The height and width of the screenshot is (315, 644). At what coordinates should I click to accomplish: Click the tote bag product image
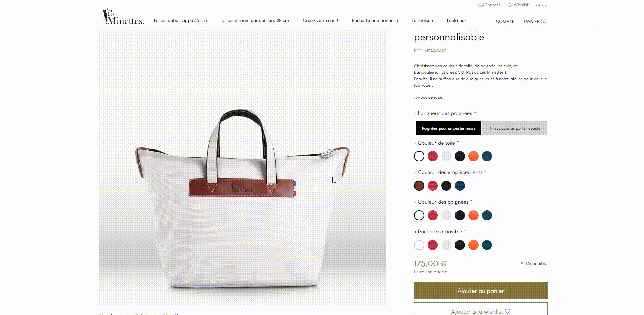click(x=242, y=168)
